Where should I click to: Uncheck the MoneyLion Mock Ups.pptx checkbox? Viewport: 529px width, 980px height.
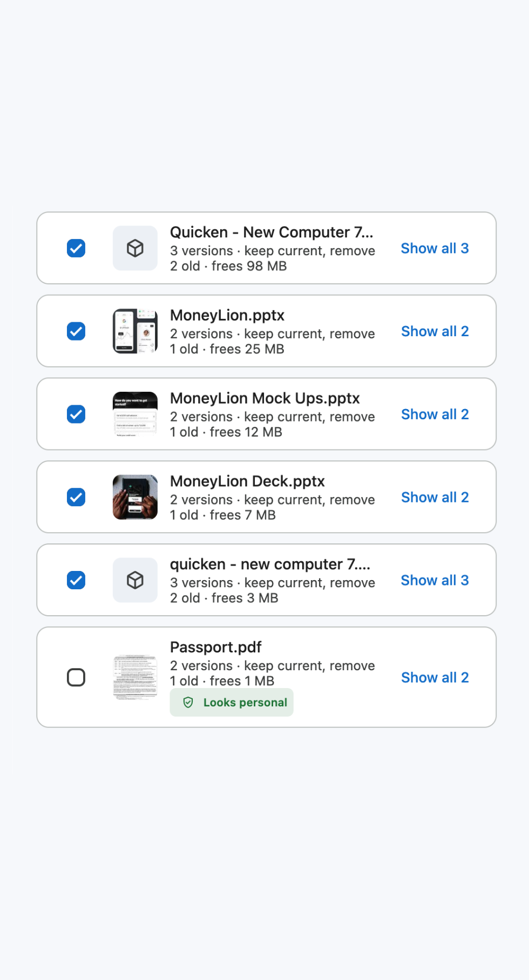point(76,414)
